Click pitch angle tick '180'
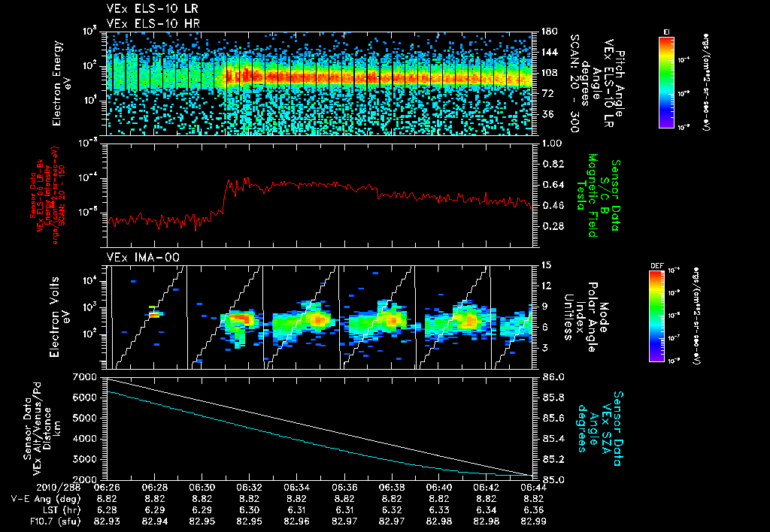 pos(550,32)
